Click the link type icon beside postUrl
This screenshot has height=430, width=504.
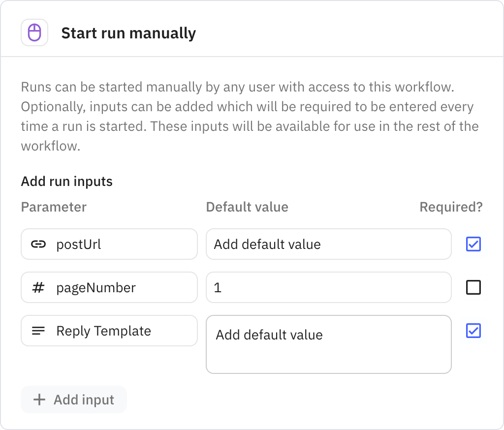(x=38, y=244)
